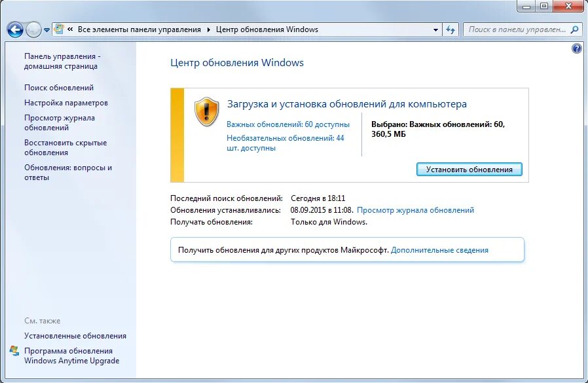
Task: Minimize the window
Action: 526,6
